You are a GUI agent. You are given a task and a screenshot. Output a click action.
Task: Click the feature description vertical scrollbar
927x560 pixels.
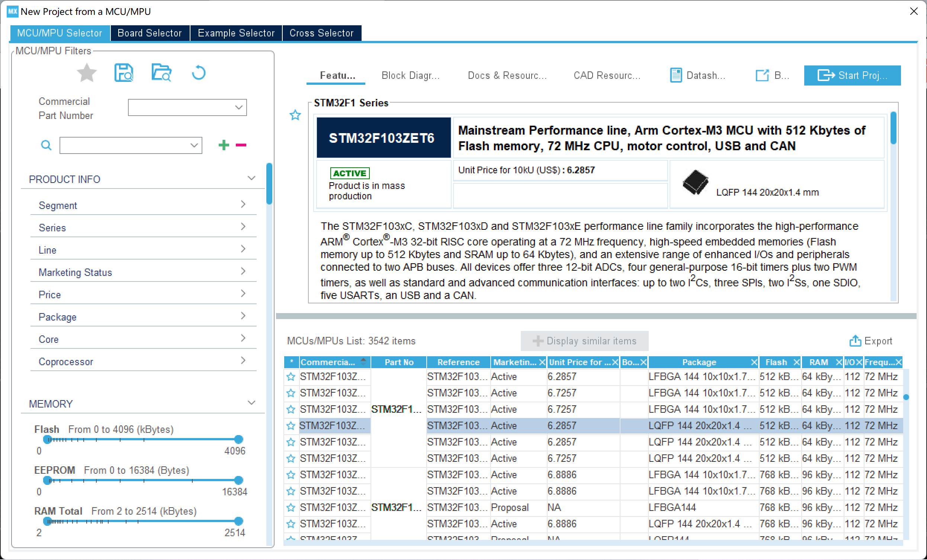894,128
